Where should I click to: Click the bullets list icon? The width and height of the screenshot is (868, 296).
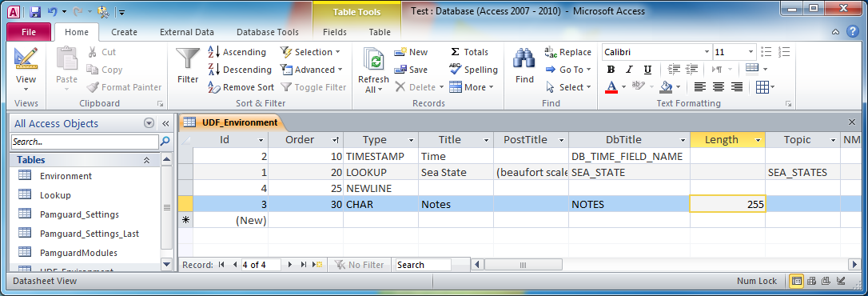pos(766,52)
